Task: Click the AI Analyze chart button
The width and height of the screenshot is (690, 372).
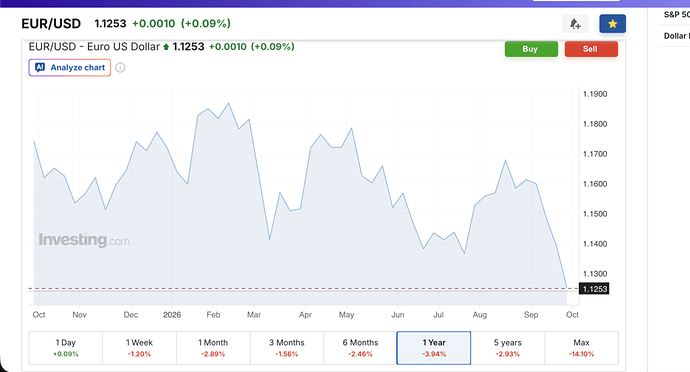Action: click(x=70, y=67)
